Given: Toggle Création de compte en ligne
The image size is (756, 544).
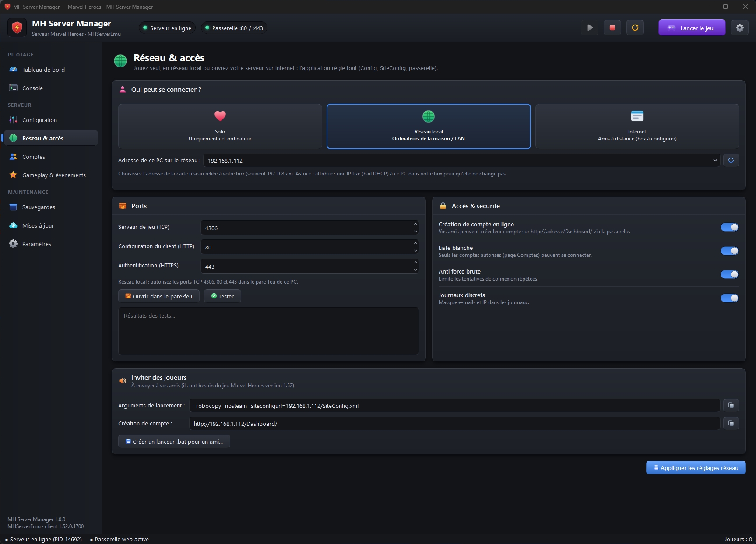Looking at the screenshot, I should [x=729, y=227].
